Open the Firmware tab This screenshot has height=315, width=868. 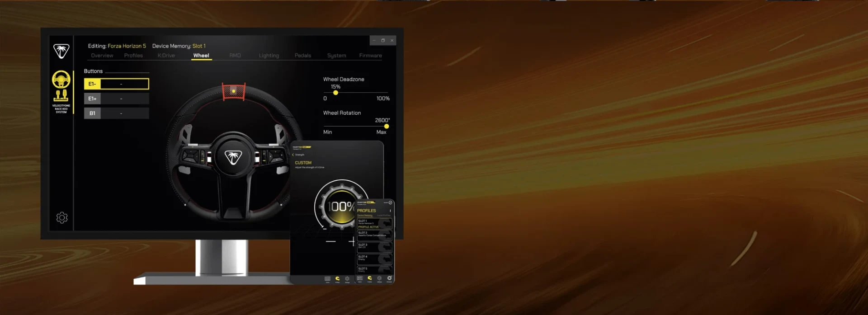click(x=370, y=56)
